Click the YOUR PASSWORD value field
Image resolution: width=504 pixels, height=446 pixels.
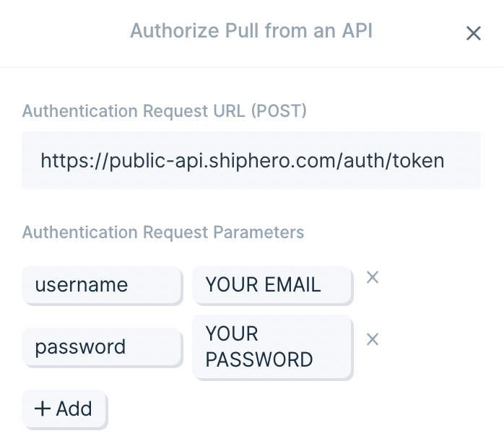(x=271, y=346)
